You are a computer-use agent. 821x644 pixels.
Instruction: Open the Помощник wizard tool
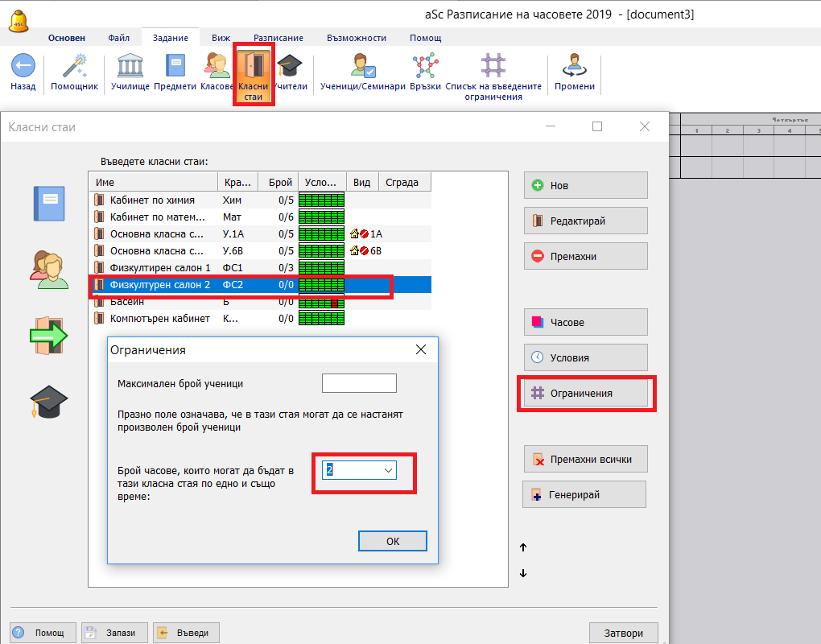[x=74, y=68]
